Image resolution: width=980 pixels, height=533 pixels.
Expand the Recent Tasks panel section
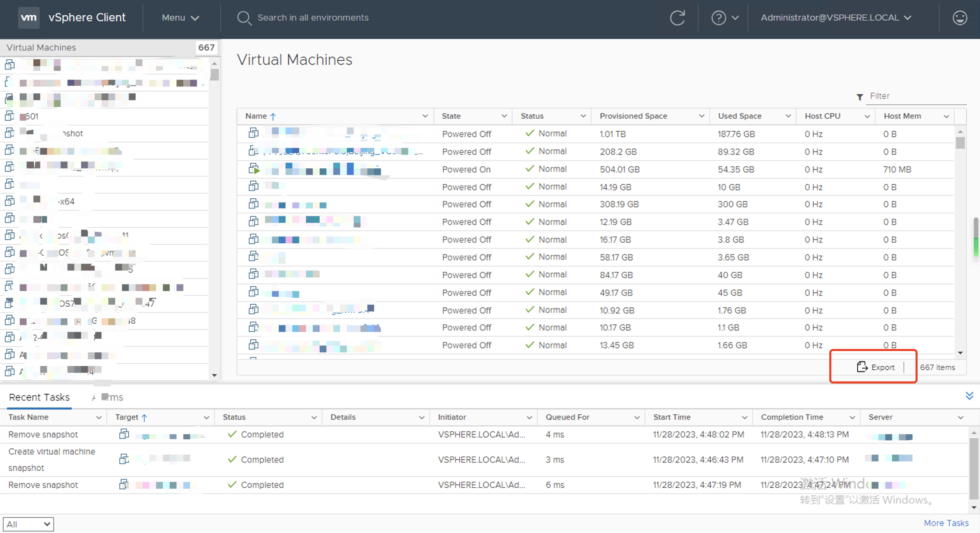[969, 396]
